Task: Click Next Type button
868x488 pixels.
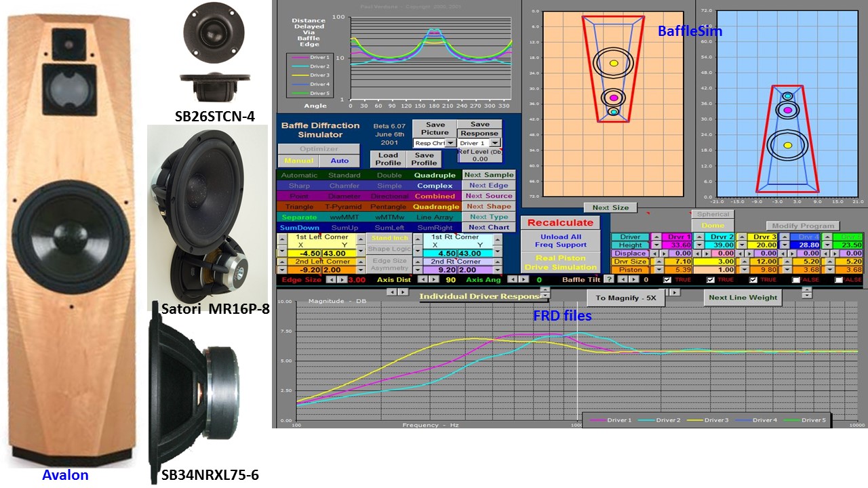Action: (488, 217)
